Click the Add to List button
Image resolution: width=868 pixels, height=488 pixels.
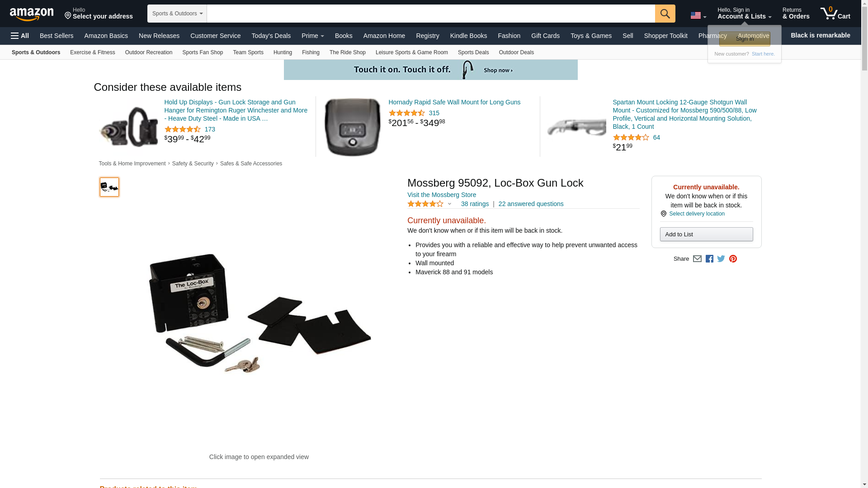(706, 234)
